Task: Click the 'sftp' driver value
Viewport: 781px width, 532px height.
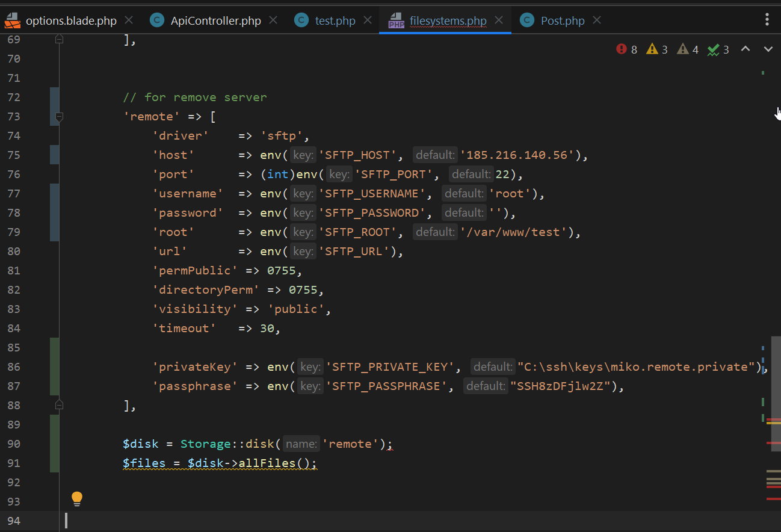Action: [x=282, y=135]
